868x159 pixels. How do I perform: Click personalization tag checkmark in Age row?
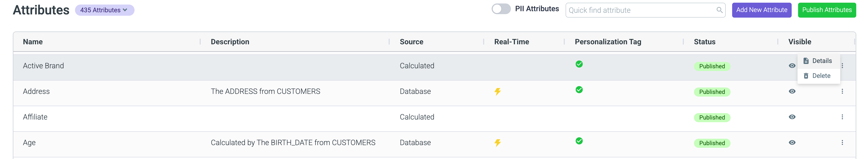[x=579, y=141]
